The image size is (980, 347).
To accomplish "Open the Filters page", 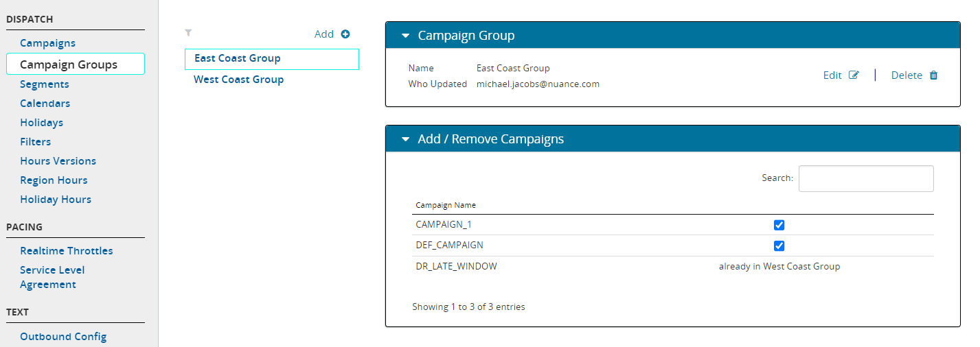I will 36,142.
